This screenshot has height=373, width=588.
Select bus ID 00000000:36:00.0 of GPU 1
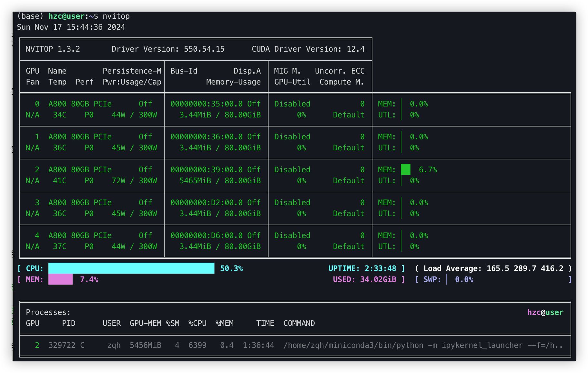207,137
